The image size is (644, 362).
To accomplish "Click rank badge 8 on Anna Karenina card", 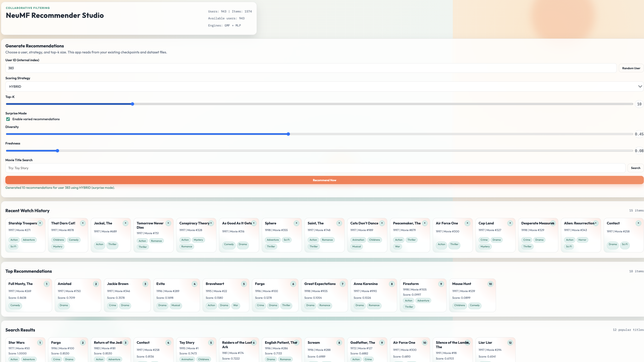I will [392, 284].
